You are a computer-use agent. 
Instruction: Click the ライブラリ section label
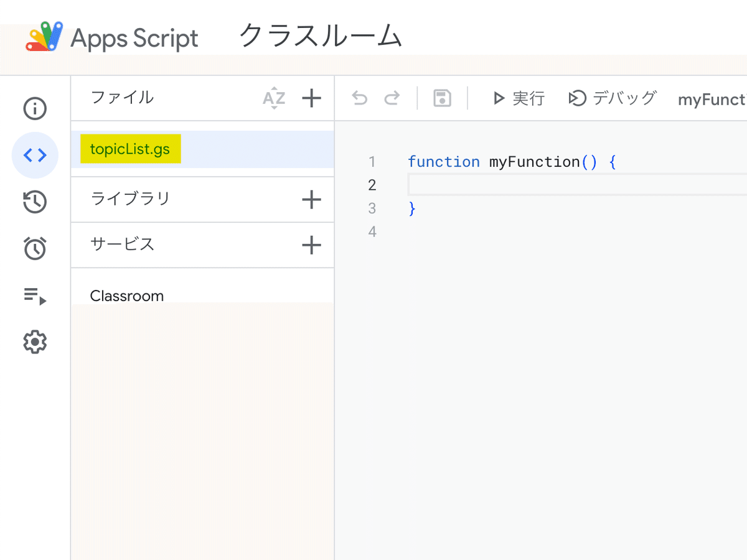(130, 198)
